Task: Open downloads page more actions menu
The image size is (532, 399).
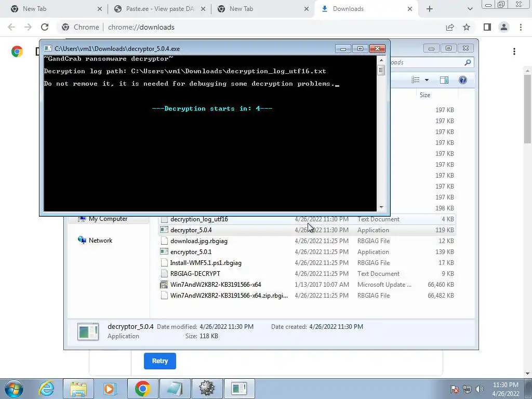Action: 514,51
